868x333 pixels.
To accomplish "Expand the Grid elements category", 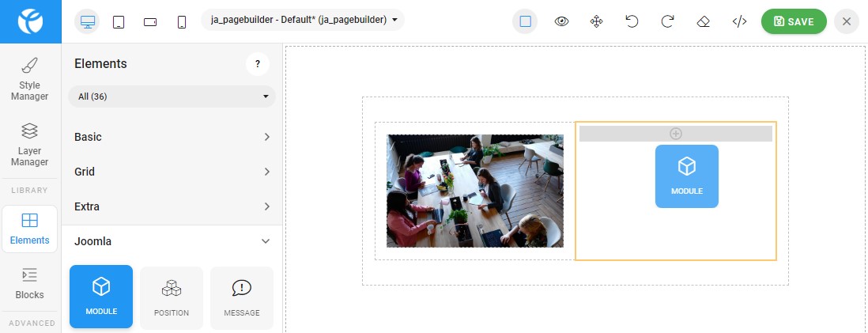I will click(172, 172).
